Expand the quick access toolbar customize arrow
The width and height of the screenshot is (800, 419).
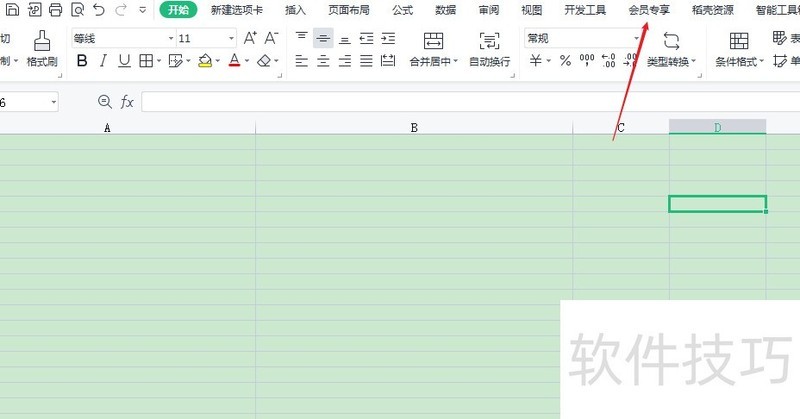(x=143, y=10)
